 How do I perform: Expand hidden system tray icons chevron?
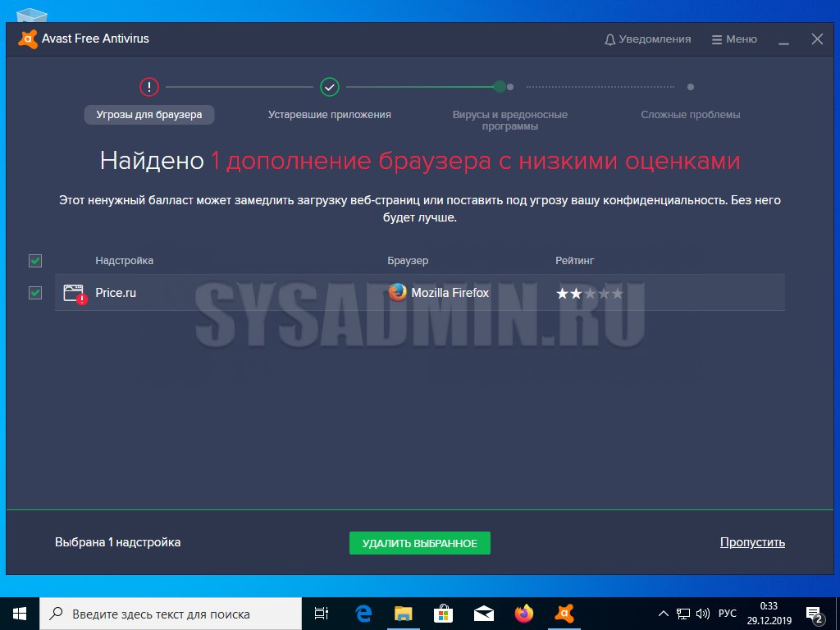664,614
